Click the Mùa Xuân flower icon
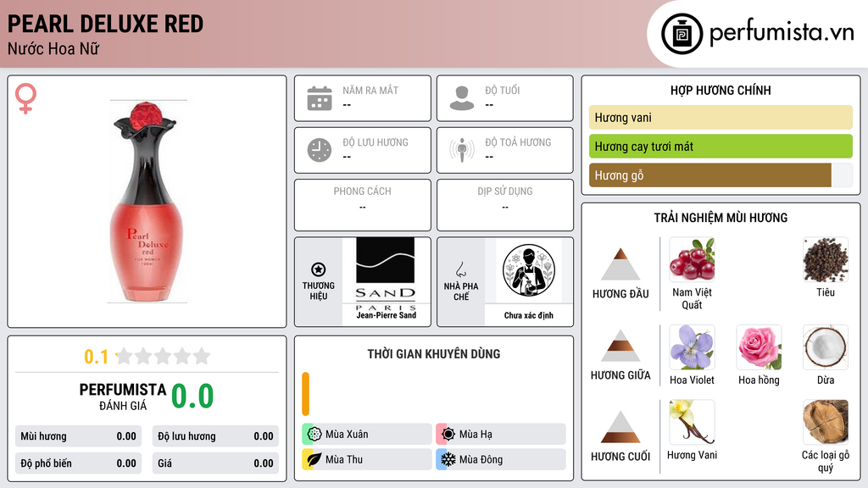This screenshot has height=488, width=868. coord(314,434)
